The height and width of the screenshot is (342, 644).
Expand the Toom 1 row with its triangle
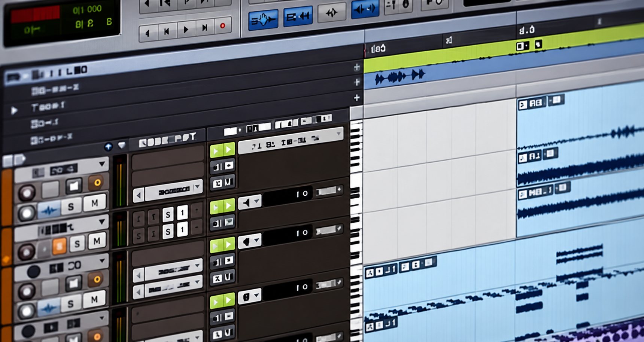click(x=14, y=110)
